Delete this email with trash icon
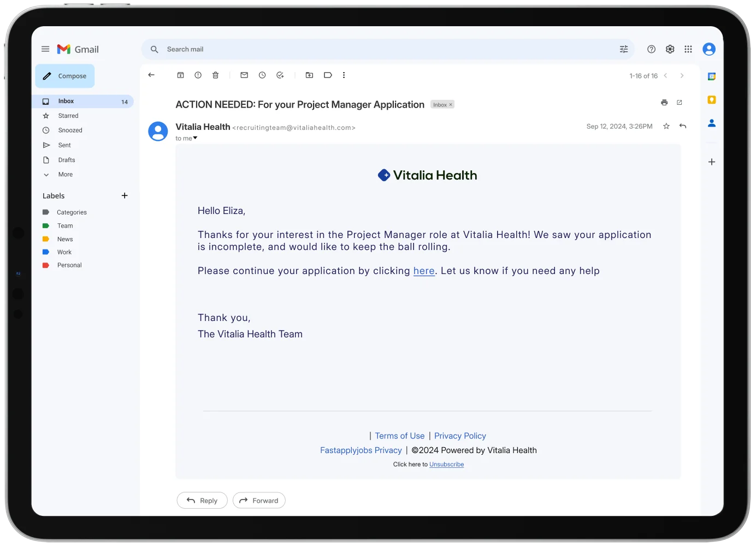 [216, 75]
